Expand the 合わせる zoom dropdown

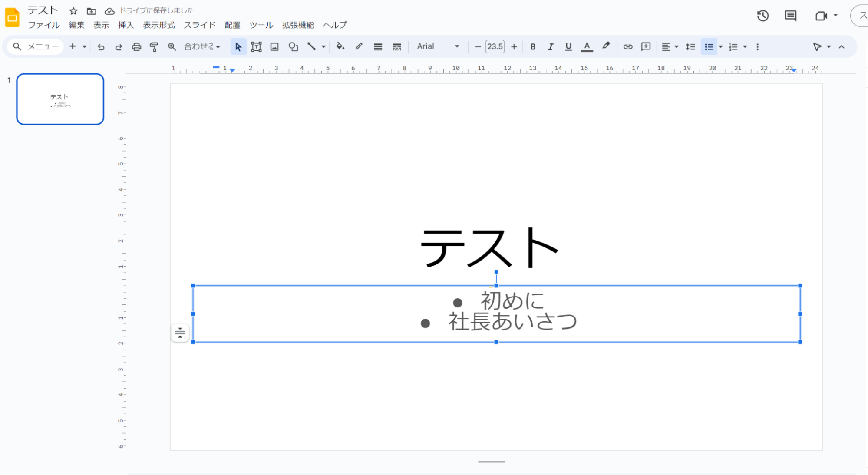coord(202,46)
